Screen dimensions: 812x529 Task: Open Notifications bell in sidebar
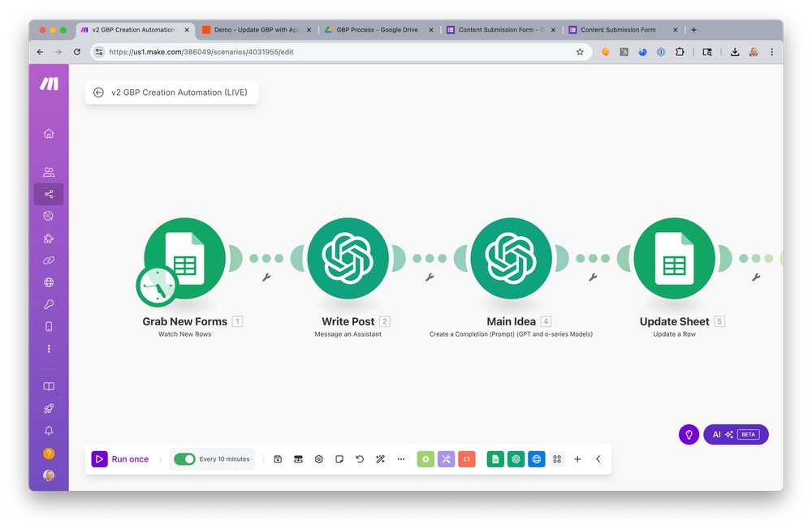click(x=49, y=431)
